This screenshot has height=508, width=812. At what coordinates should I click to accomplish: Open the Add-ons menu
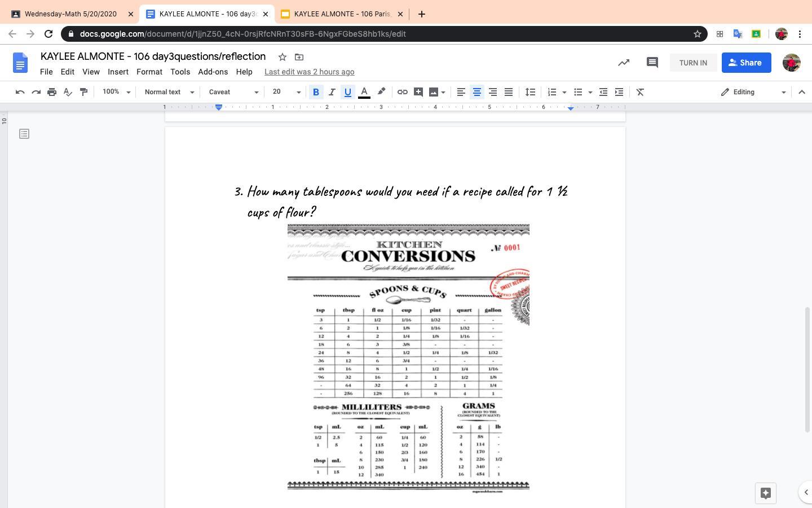(x=213, y=72)
